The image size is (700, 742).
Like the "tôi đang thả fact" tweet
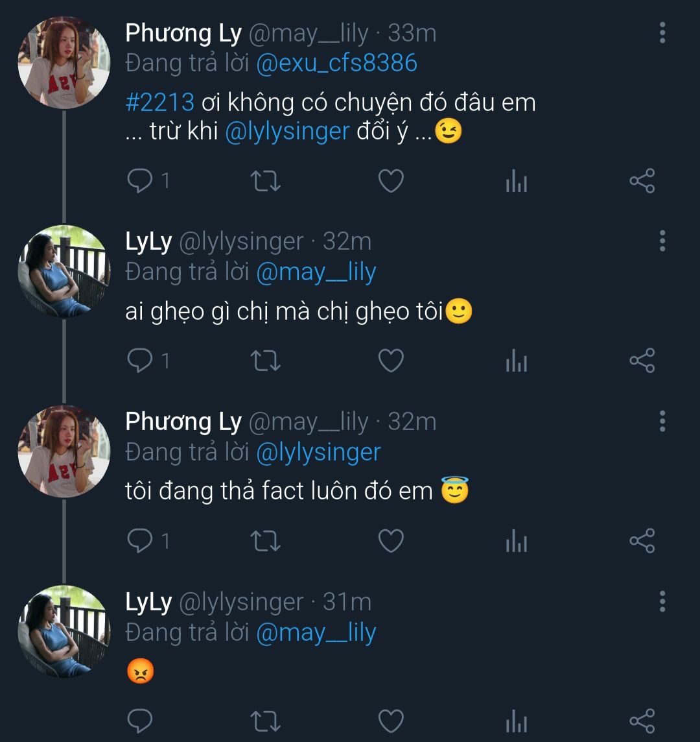click(x=391, y=541)
